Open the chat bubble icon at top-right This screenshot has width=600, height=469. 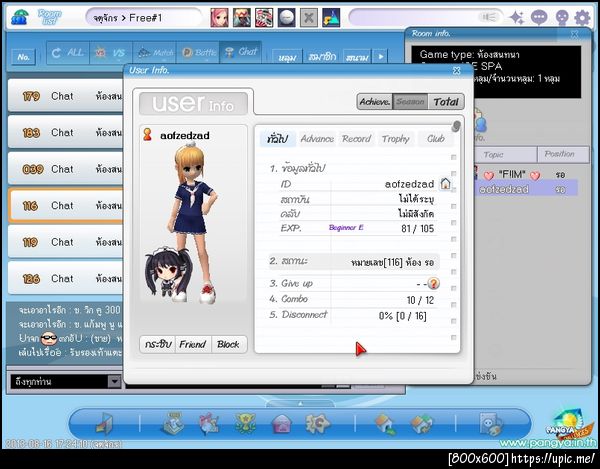point(539,18)
